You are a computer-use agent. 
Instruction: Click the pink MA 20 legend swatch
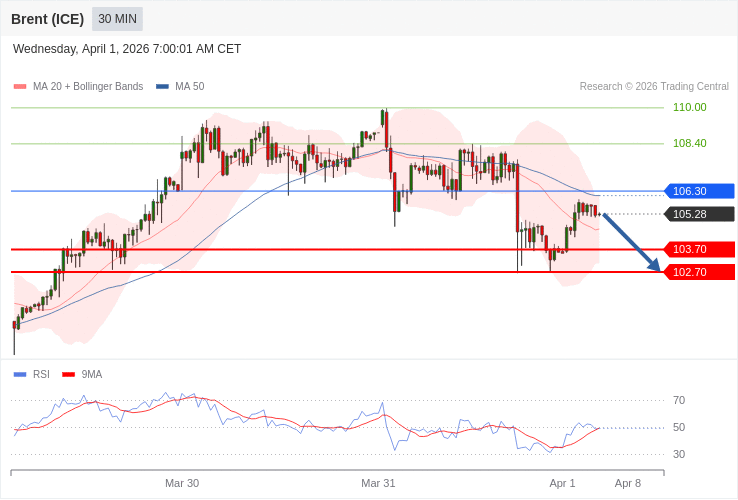20,87
